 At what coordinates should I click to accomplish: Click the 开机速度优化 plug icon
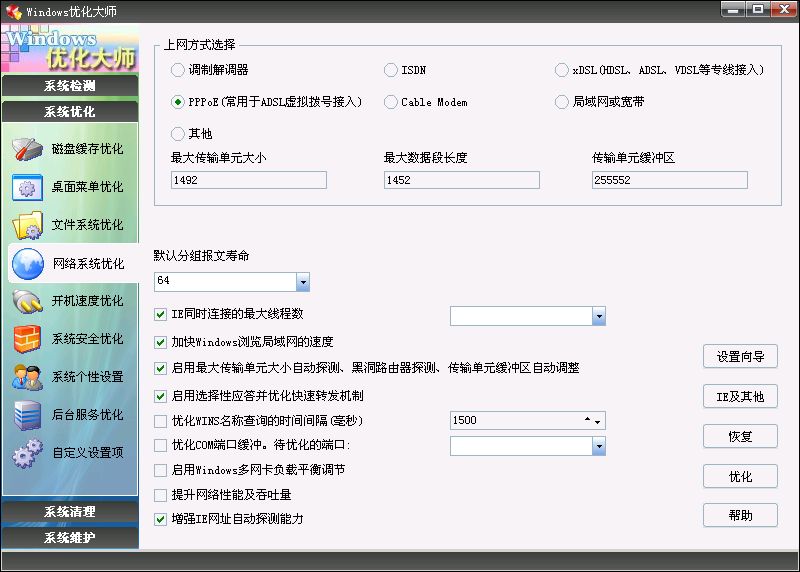tap(28, 302)
